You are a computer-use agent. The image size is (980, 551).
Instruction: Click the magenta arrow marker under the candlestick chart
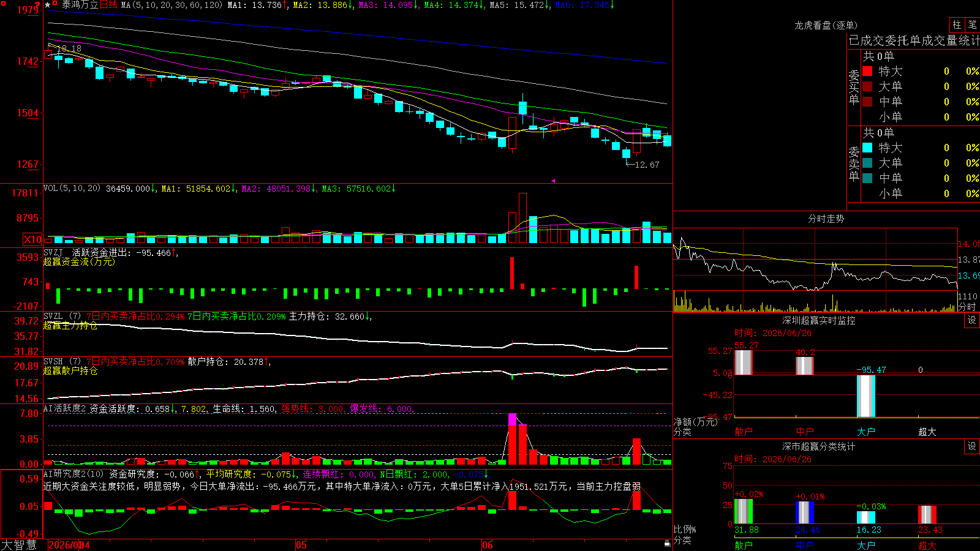553,181
